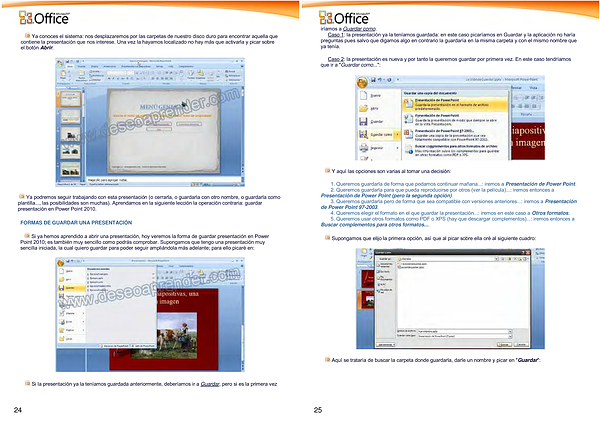
Task: Click the Office button in the Guardar como screenshot
Action: pos(362,84)
